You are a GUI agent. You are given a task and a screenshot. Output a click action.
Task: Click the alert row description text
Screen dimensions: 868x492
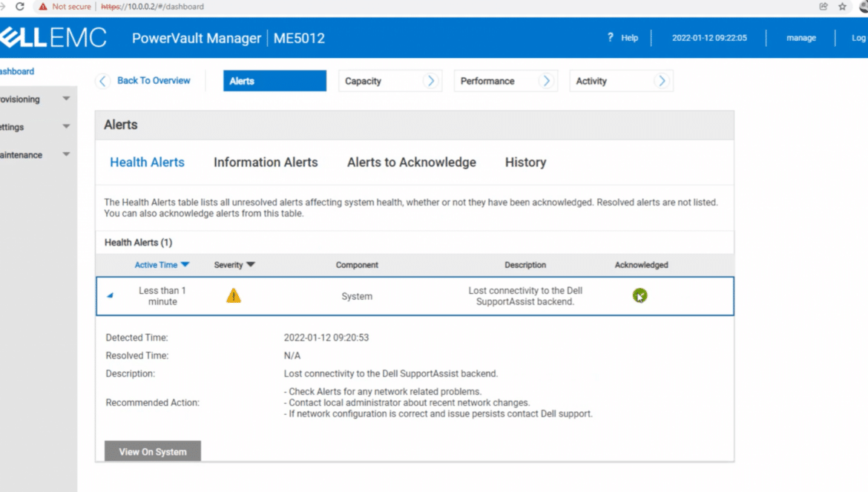click(x=525, y=296)
